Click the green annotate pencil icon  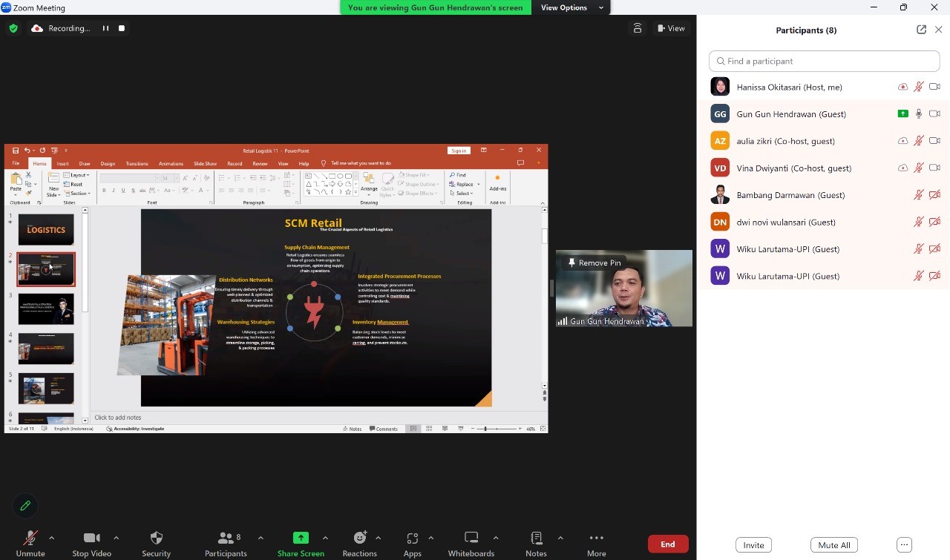click(x=25, y=506)
